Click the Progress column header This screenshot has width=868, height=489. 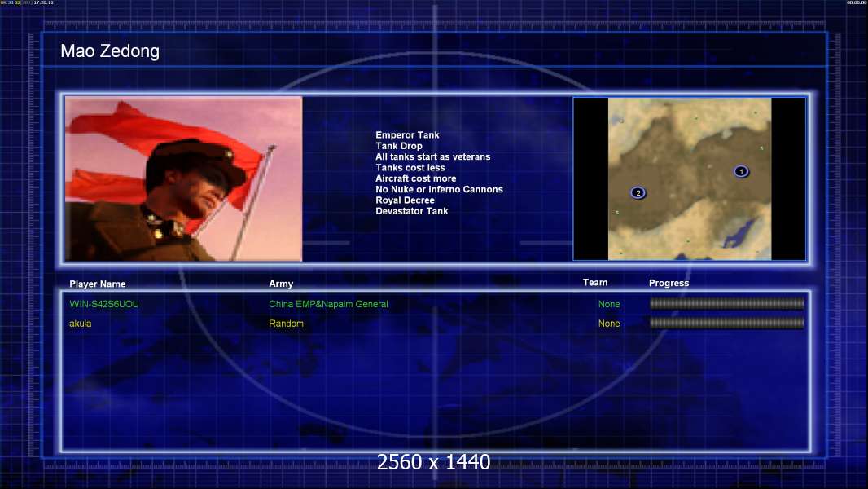click(669, 283)
